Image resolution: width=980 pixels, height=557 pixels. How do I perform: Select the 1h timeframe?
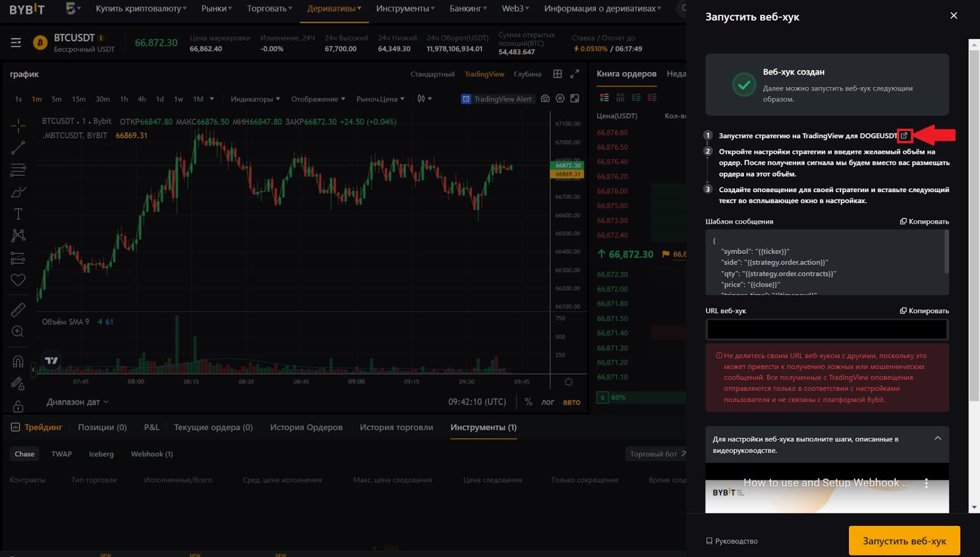pyautogui.click(x=124, y=99)
